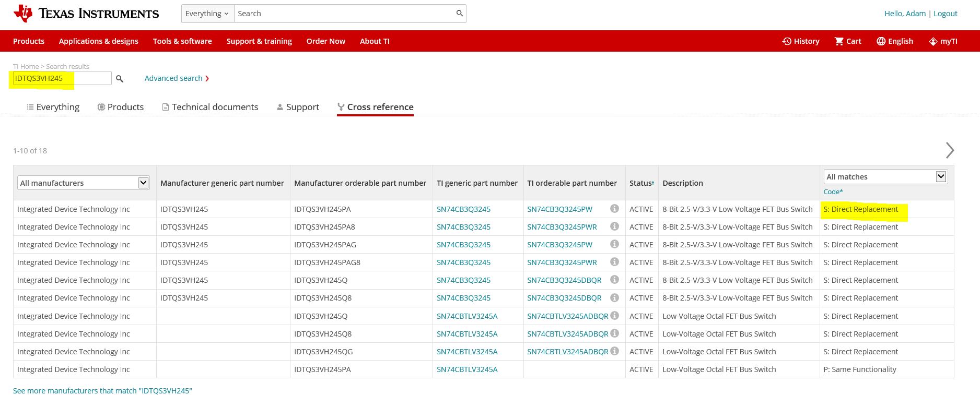This screenshot has width=980, height=395.
Task: Change language via the English globe
Action: 895,41
